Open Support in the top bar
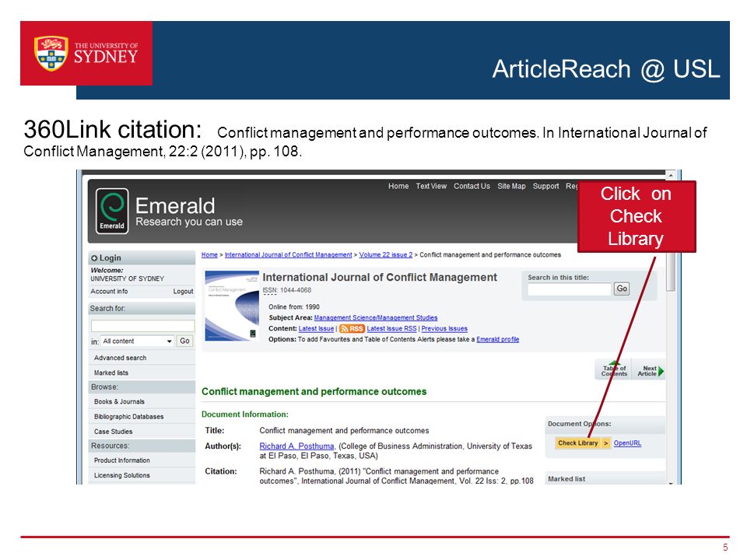 point(545,186)
